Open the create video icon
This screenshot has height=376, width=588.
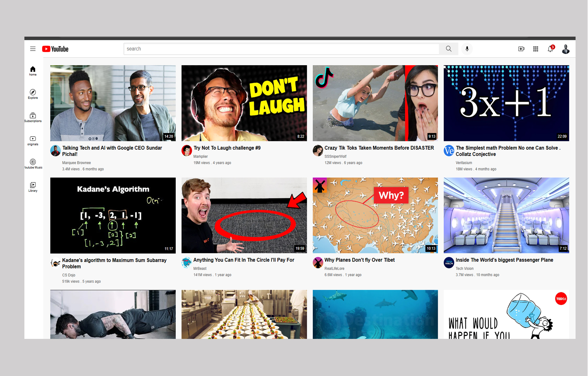(x=521, y=49)
